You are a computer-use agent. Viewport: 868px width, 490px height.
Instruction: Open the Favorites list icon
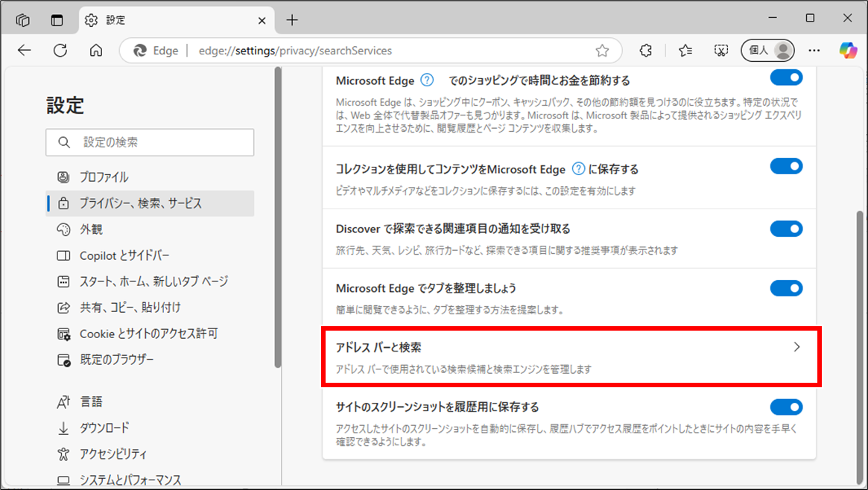pos(685,51)
